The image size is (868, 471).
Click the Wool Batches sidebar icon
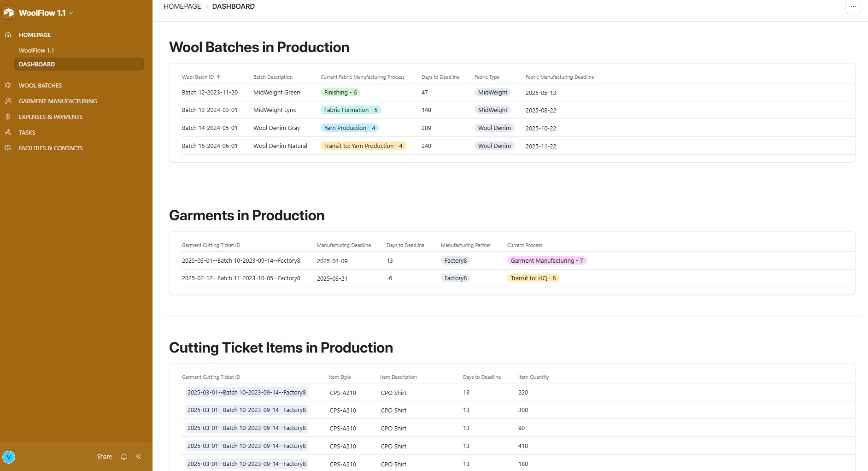8,85
